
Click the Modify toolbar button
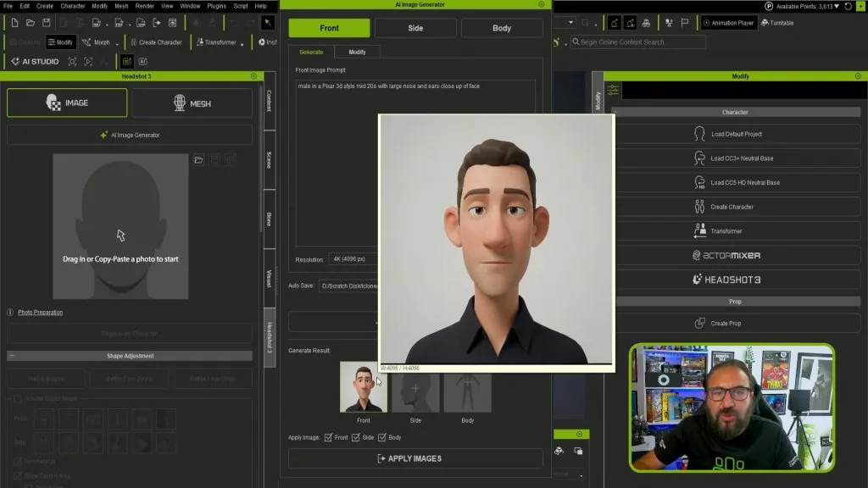[x=60, y=42]
